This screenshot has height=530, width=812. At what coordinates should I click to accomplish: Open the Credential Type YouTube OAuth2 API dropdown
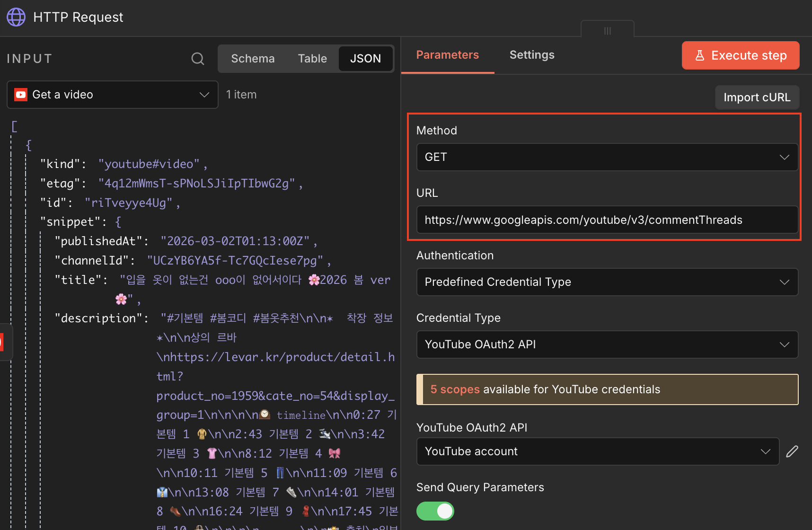607,344
